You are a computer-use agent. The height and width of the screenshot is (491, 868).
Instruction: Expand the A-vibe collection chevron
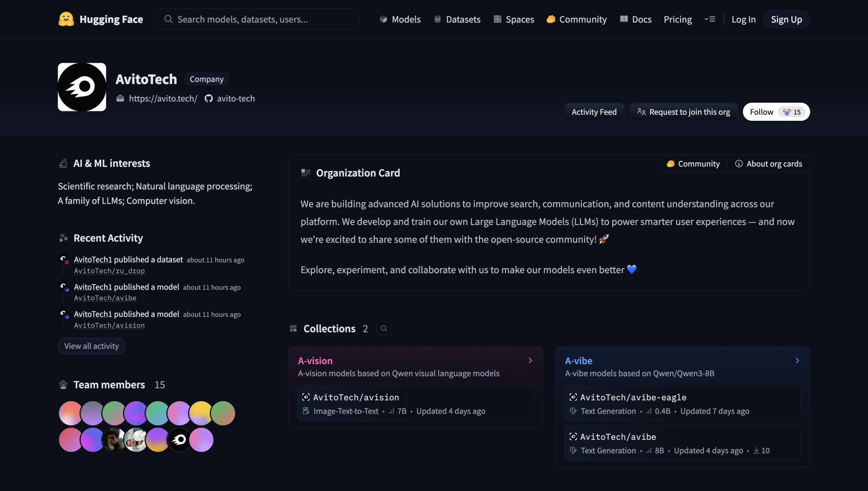click(x=797, y=361)
